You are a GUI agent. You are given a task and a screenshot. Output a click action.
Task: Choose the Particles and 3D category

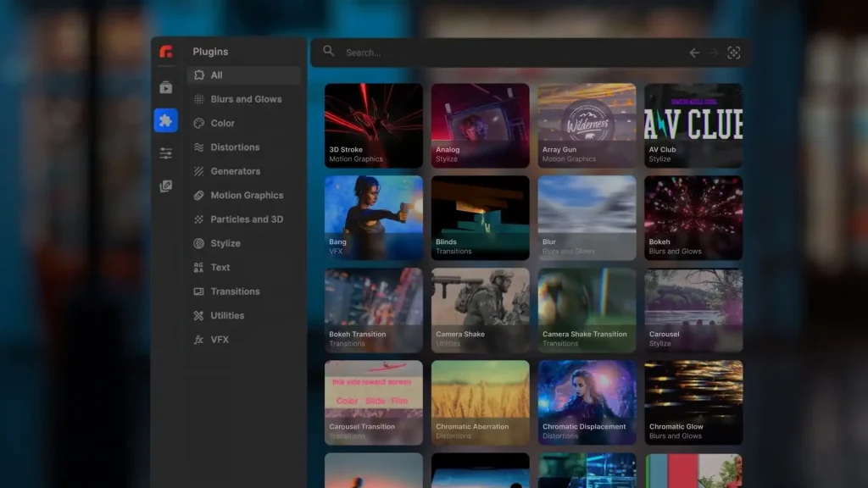[x=246, y=219]
